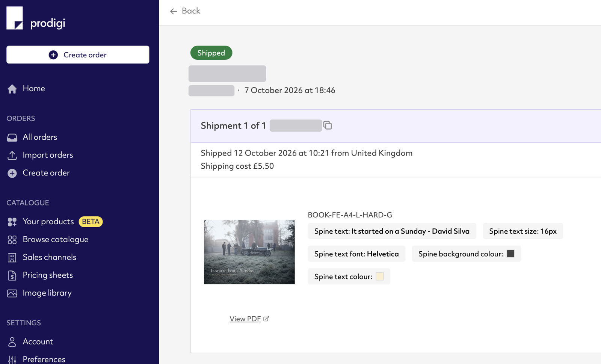This screenshot has height=364, width=601.
Task: Go to Browse catalogue
Action: coord(56,239)
